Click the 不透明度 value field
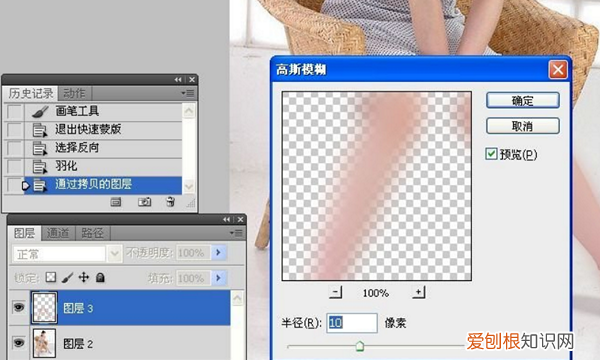 click(193, 253)
